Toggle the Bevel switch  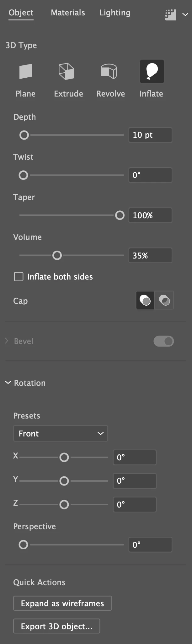tap(163, 341)
